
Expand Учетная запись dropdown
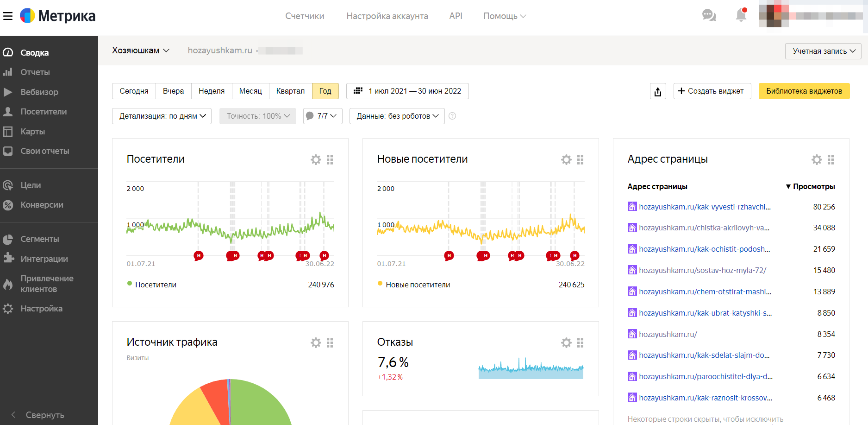coord(823,51)
